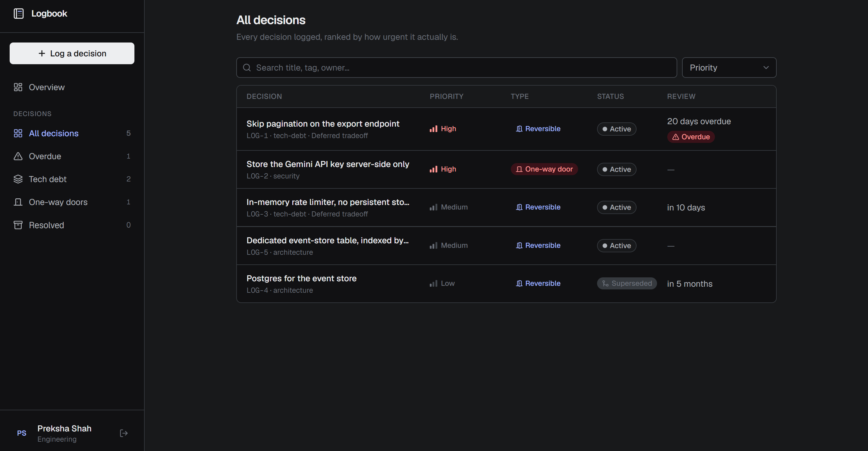The width and height of the screenshot is (868, 451).
Task: Click Low priority bars icon for LOG-4
Action: [x=433, y=283]
